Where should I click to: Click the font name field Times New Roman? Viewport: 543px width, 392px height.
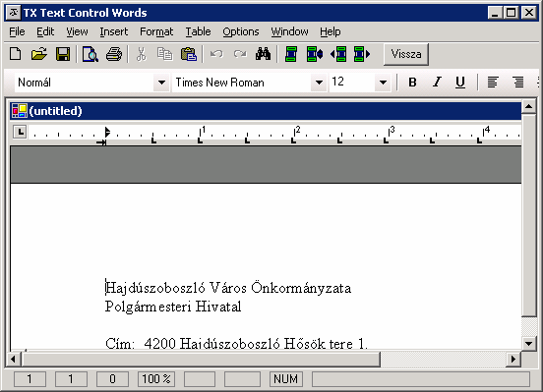241,83
